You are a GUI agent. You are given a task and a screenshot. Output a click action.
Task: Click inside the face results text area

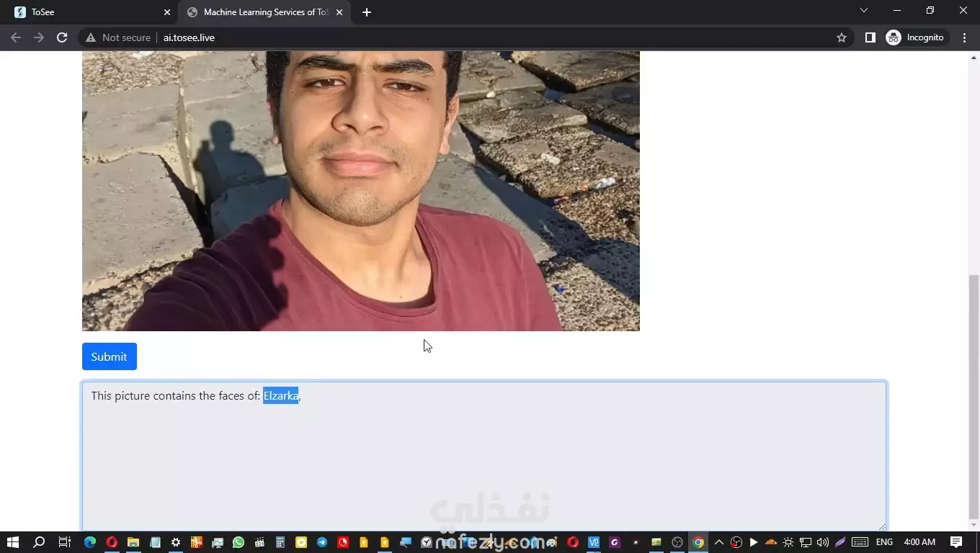pos(484,456)
